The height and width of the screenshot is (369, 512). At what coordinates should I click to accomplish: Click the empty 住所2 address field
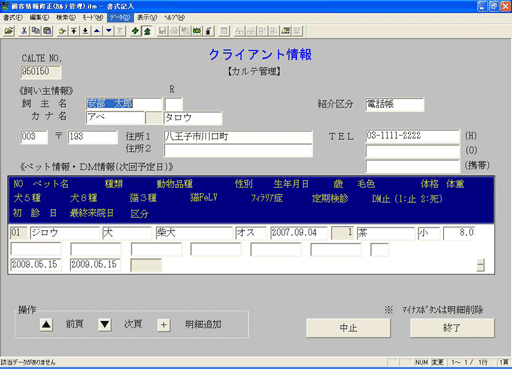point(238,150)
